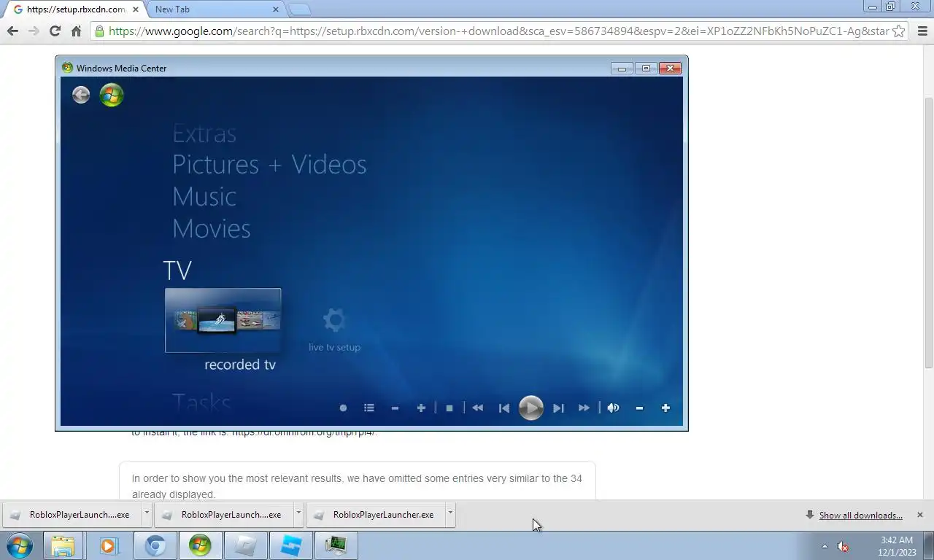
Task: Select the Tasks menu entry
Action: [x=201, y=402]
